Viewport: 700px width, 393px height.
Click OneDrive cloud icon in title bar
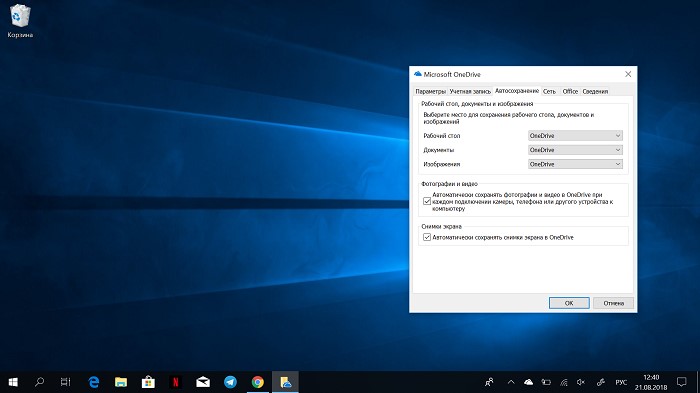pos(418,74)
